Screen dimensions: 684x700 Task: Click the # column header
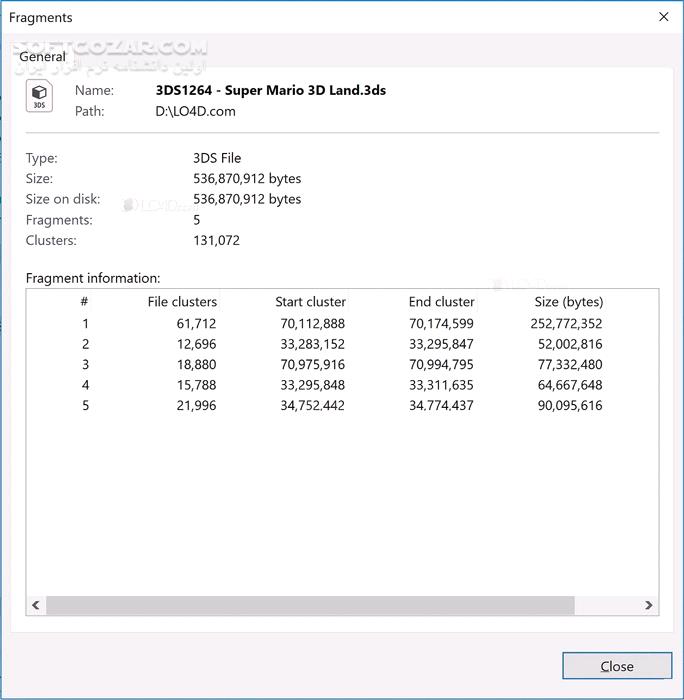point(84,302)
